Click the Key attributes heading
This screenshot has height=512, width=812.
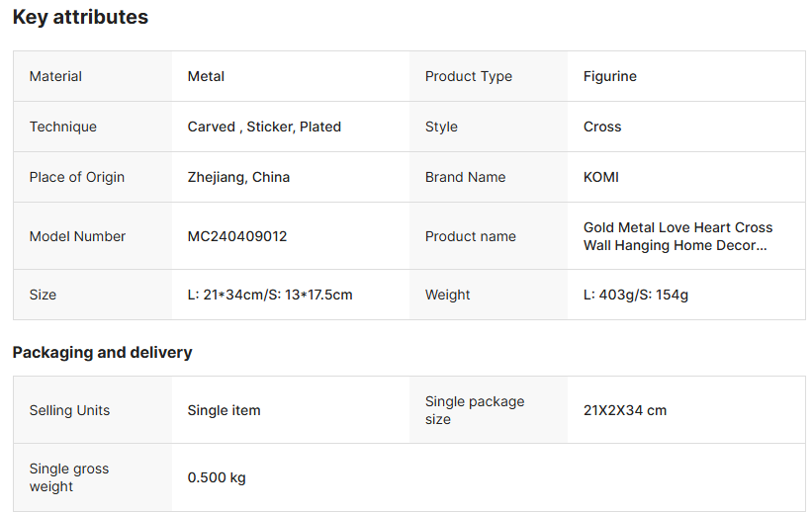(80, 17)
